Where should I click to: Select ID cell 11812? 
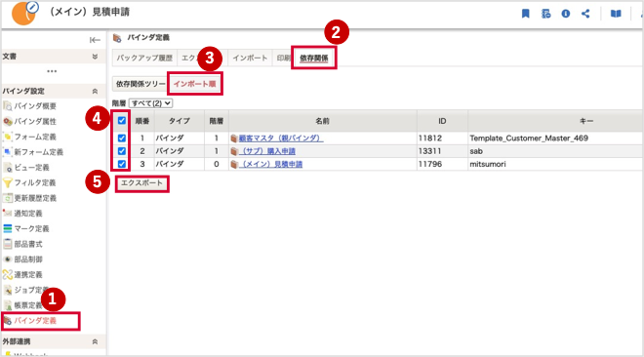[x=430, y=139]
